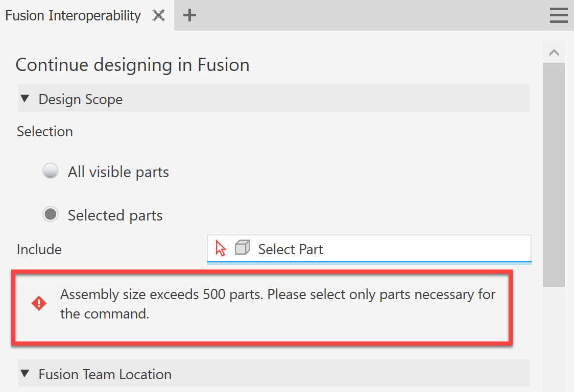Select the Selected parts radio button
574x392 pixels.
click(51, 214)
